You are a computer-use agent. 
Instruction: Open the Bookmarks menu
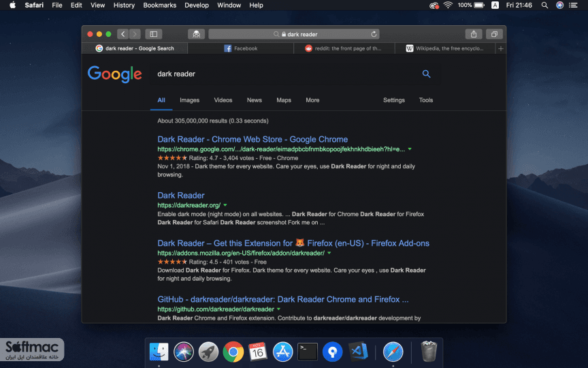point(160,5)
